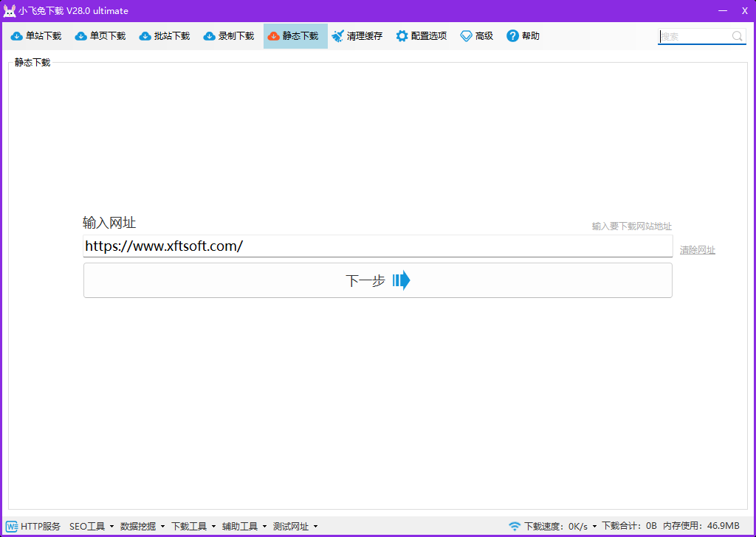Click the URL input field

(x=377, y=246)
